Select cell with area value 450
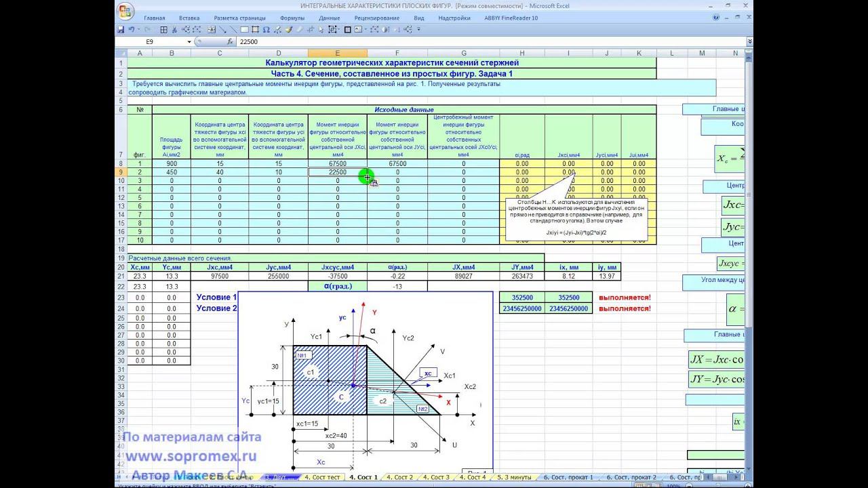Screen dimensions: 868x488 pyautogui.click(x=172, y=172)
